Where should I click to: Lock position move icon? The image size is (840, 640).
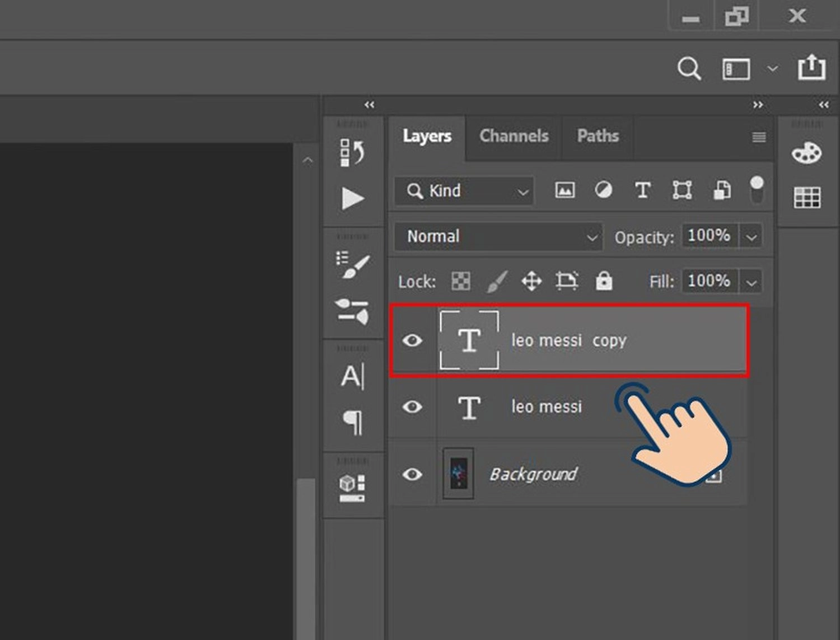[x=531, y=281]
